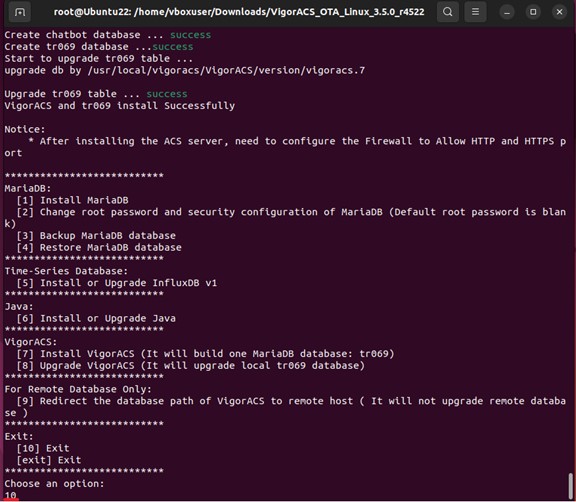576x502 pixels.
Task: Click option [5] Install or Upgrade InfluxDB
Action: coord(116,283)
